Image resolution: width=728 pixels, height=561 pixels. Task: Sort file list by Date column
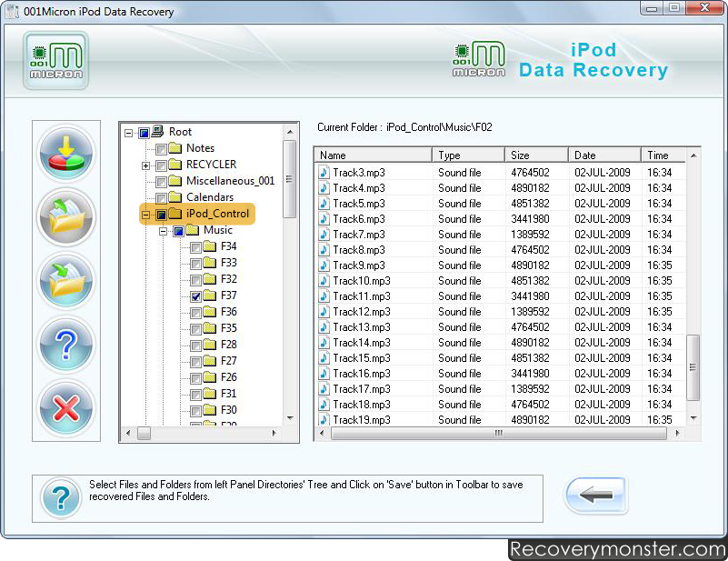click(605, 155)
